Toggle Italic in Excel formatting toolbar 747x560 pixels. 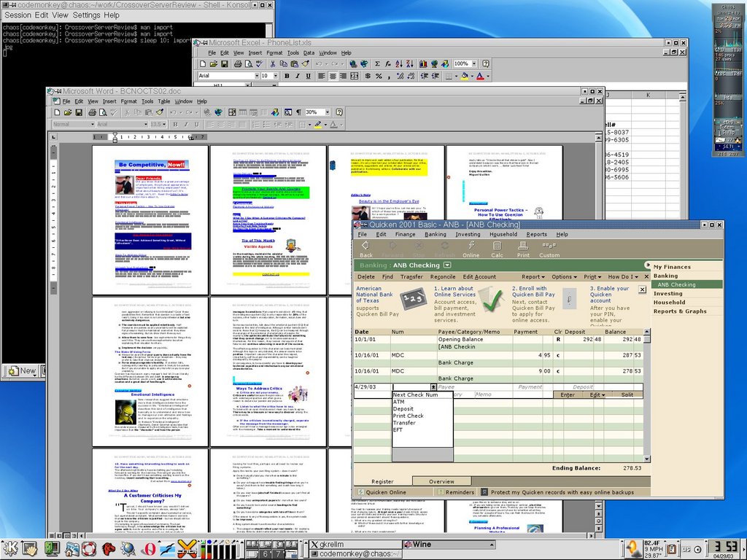[298, 76]
